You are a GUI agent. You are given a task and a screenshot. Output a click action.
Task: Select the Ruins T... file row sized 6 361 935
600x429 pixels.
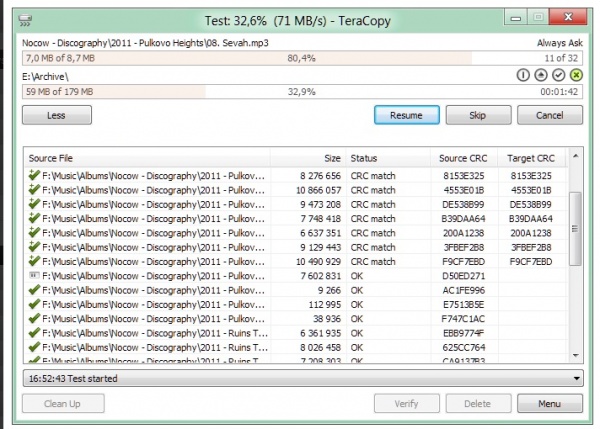point(296,333)
